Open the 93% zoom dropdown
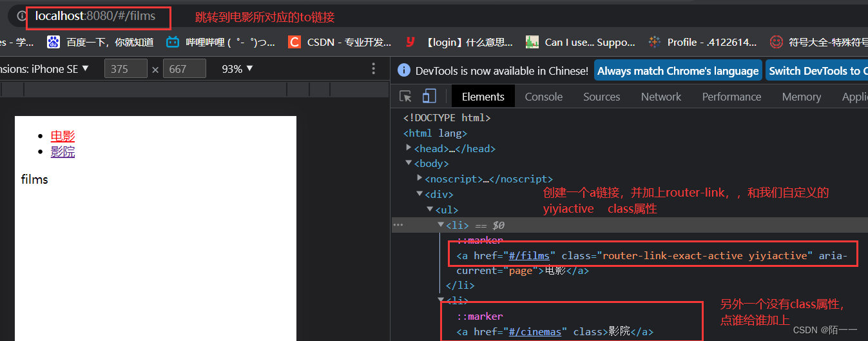The width and height of the screenshot is (868, 341). [x=237, y=69]
